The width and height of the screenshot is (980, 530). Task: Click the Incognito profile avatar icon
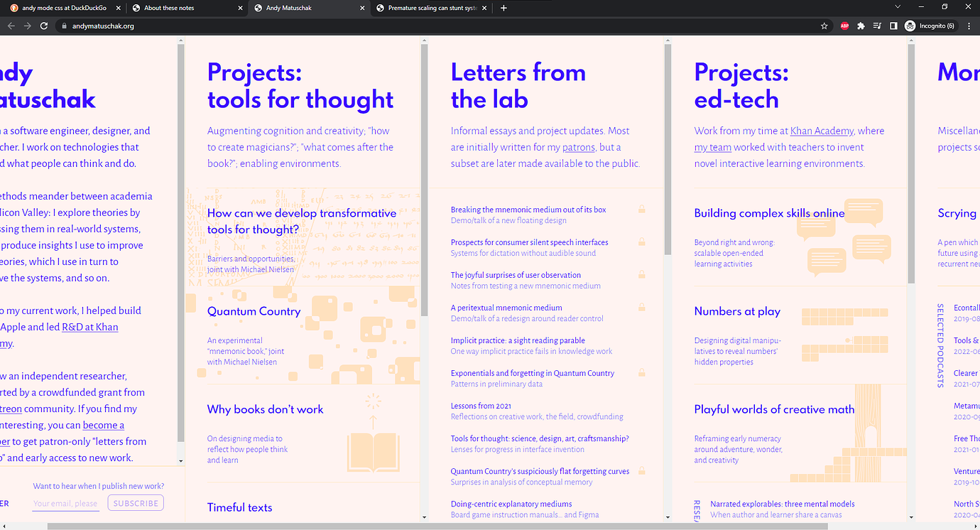click(910, 25)
